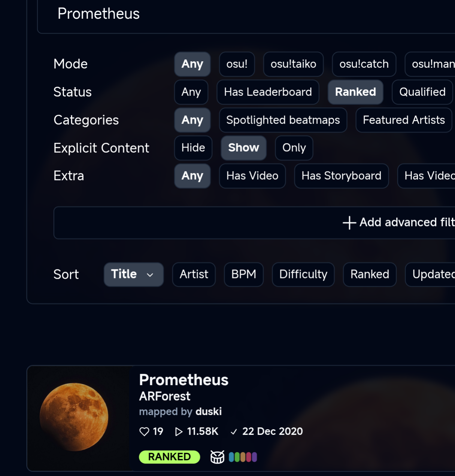Toggle the Title sort direction chevron
The height and width of the screenshot is (476, 455).
[150, 275]
